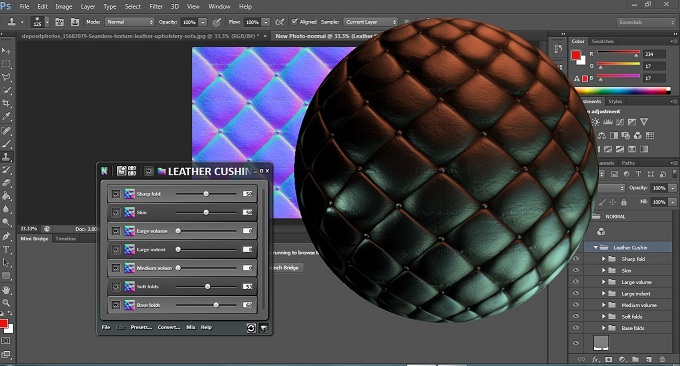Click Mix in Leather Cushion panel
The image size is (680, 366).
pos(190,327)
